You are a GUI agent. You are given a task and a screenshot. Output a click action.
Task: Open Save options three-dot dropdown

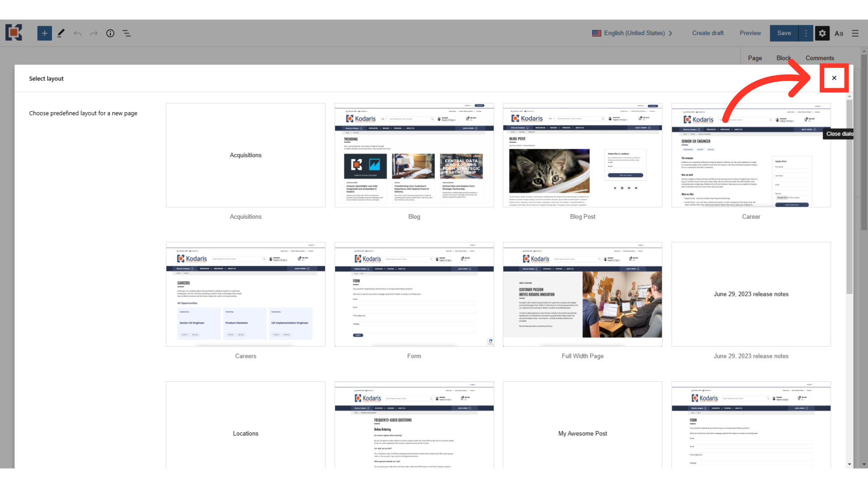click(x=806, y=33)
